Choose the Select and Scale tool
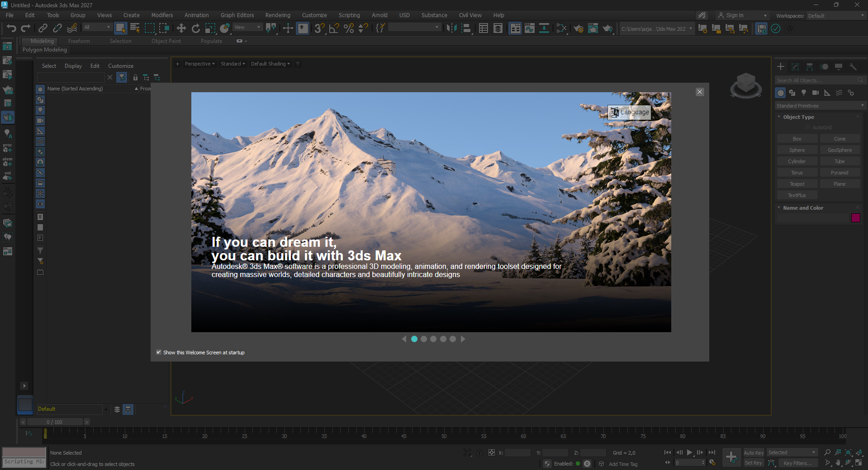The height and width of the screenshot is (470, 868). (x=210, y=28)
